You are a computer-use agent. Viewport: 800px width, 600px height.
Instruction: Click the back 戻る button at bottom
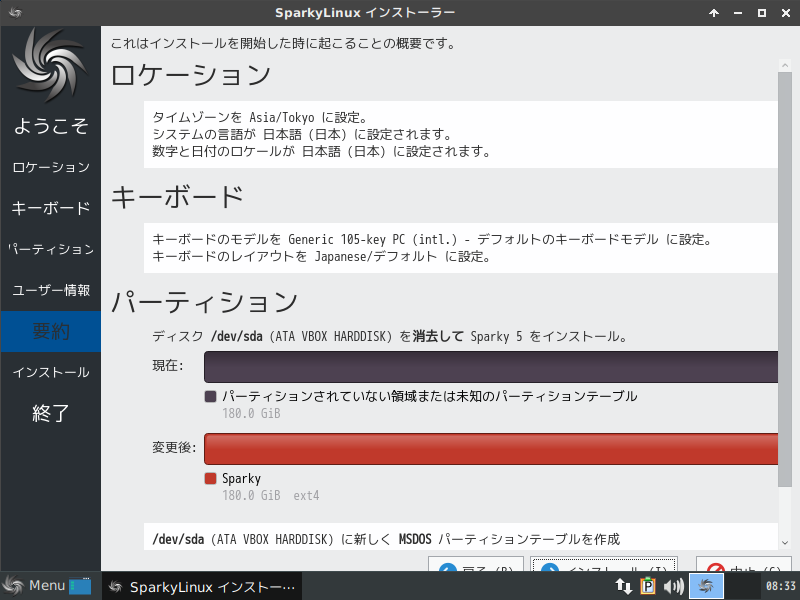click(476, 564)
